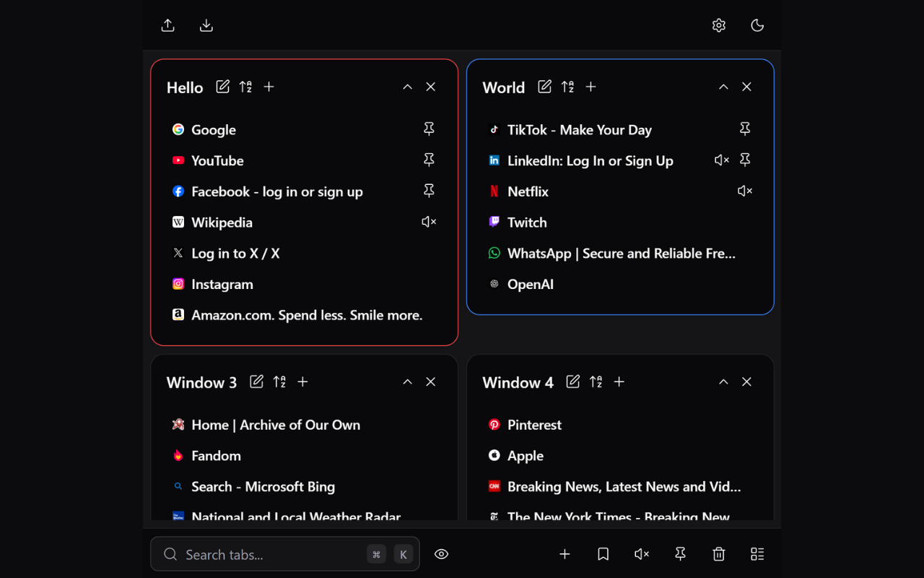
Task: Click the list layout icon
Action: pyautogui.click(x=757, y=554)
